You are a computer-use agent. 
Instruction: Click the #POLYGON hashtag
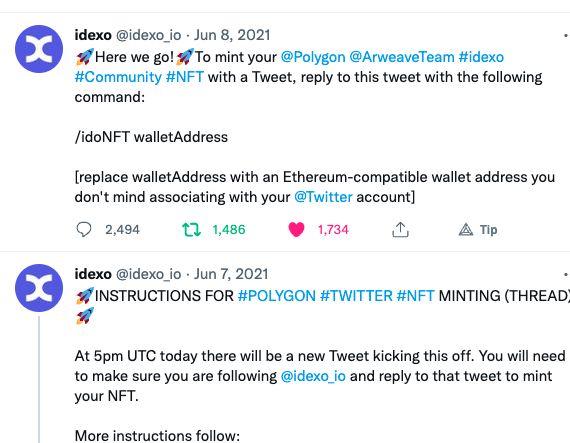277,296
